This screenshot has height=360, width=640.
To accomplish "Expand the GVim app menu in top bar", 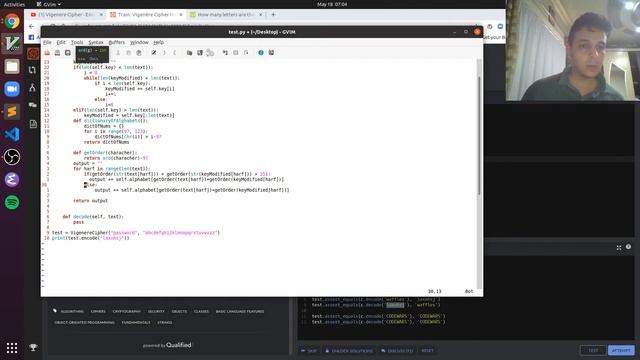I will 49,4.
